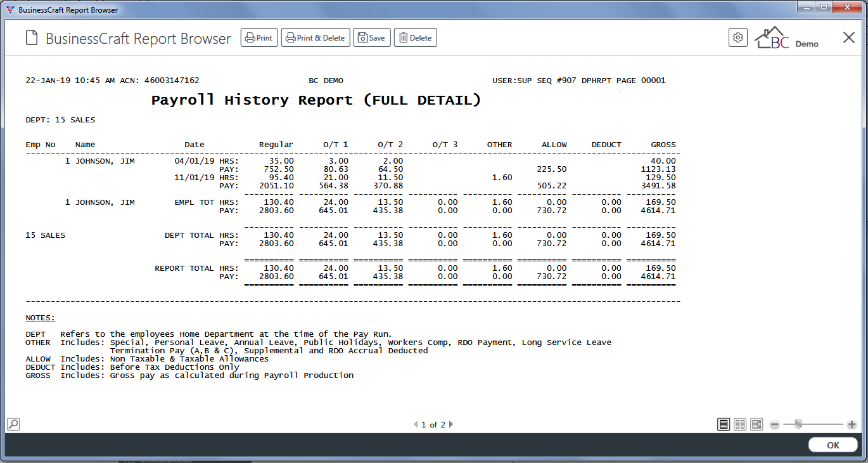Open the search magnifier at bottom left
Viewport: 868px width, 463px height.
(x=13, y=424)
